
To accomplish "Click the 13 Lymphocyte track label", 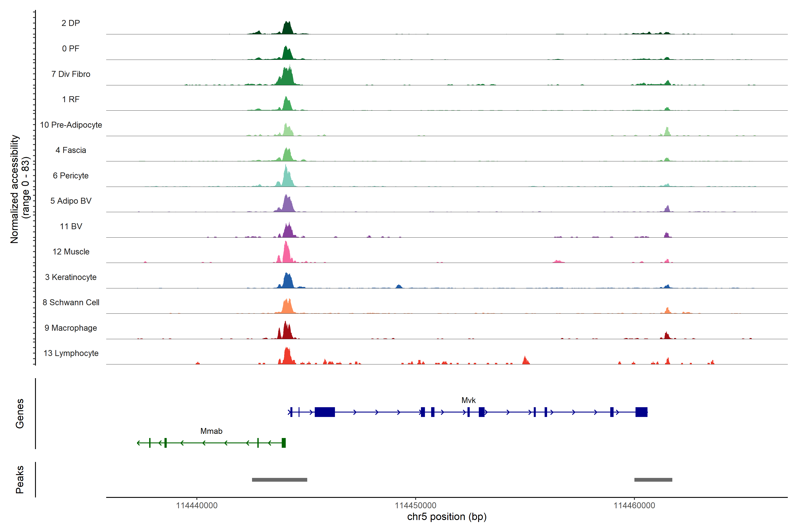I will point(70,353).
